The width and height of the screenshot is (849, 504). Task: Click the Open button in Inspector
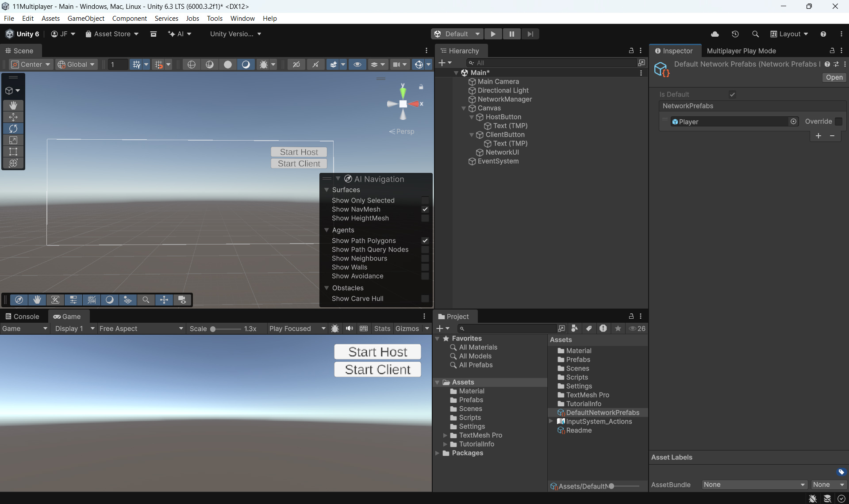pyautogui.click(x=834, y=77)
